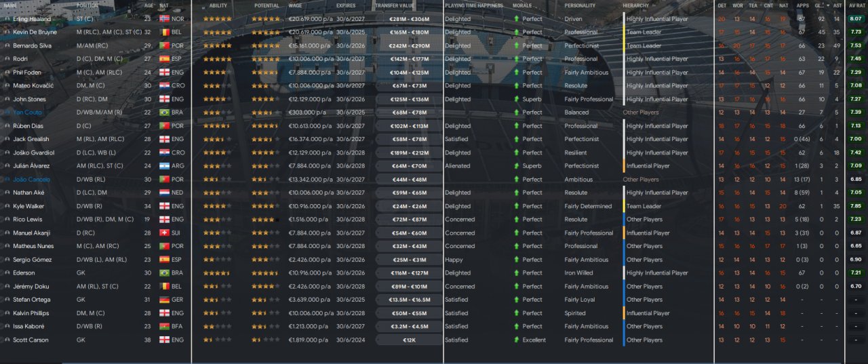This screenshot has width=868, height=364.
Task: Click the info icon beside Rodri
Action: tap(7, 59)
